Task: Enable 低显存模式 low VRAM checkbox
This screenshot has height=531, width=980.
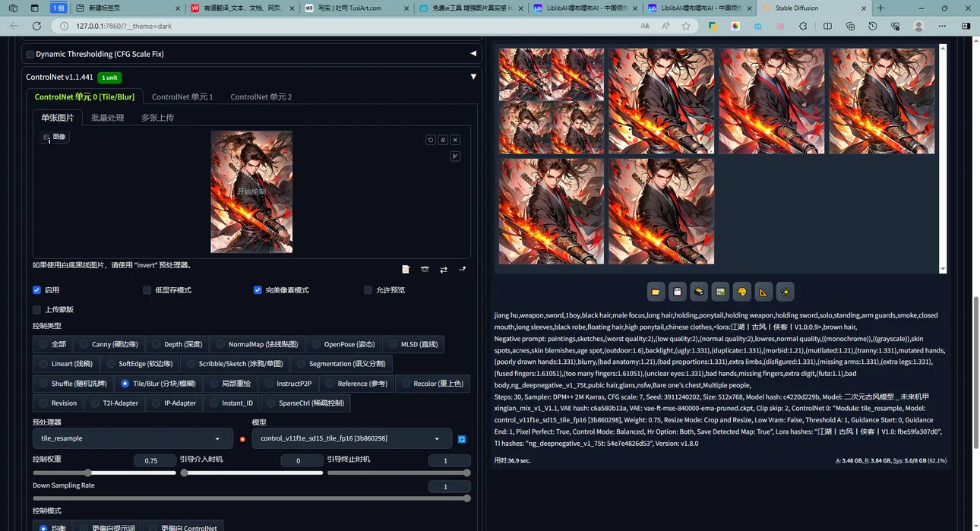Action: click(147, 290)
